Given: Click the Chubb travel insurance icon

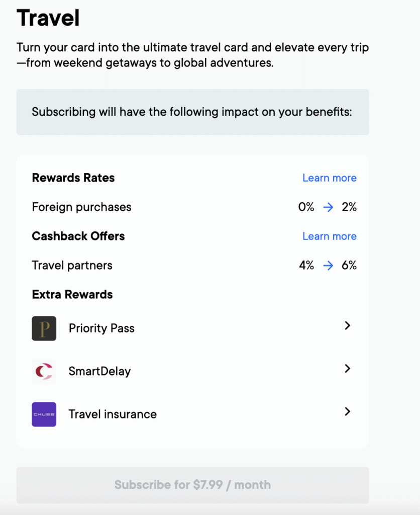Looking at the screenshot, I should 44,414.
